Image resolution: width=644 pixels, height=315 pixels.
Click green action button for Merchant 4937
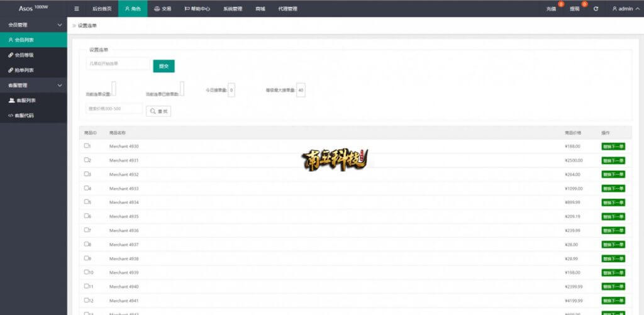tap(613, 245)
